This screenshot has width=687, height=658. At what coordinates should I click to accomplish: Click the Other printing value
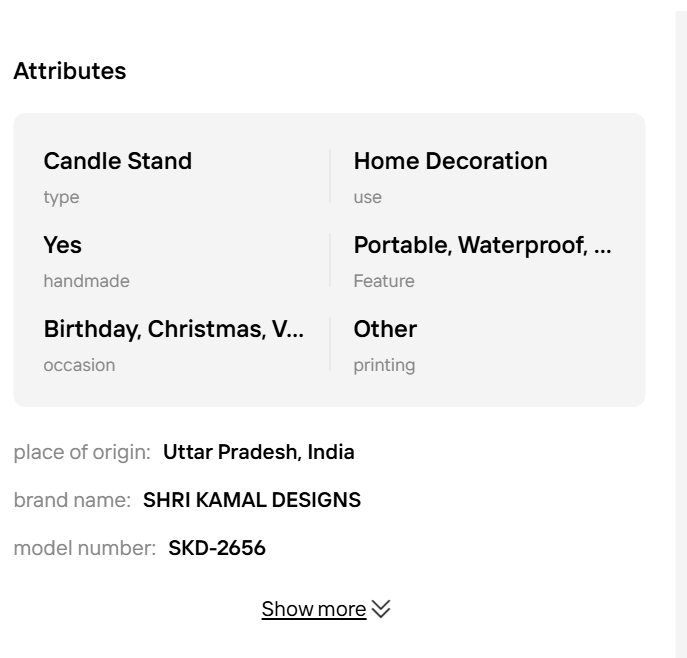pyautogui.click(x=385, y=329)
